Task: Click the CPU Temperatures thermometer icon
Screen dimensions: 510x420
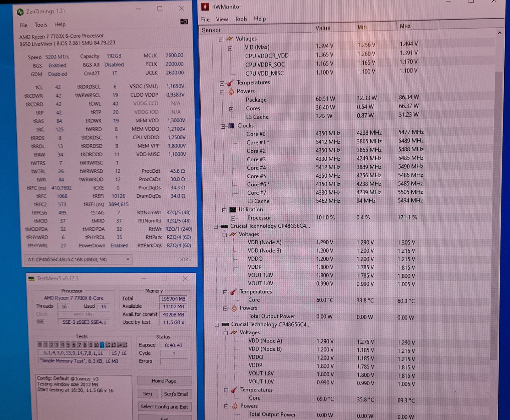Action: (230, 83)
